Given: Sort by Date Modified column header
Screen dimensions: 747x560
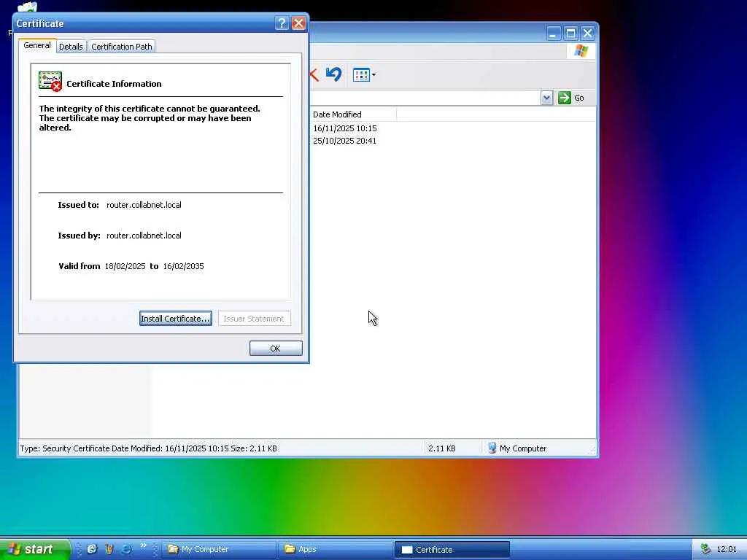Looking at the screenshot, I should (354, 114).
